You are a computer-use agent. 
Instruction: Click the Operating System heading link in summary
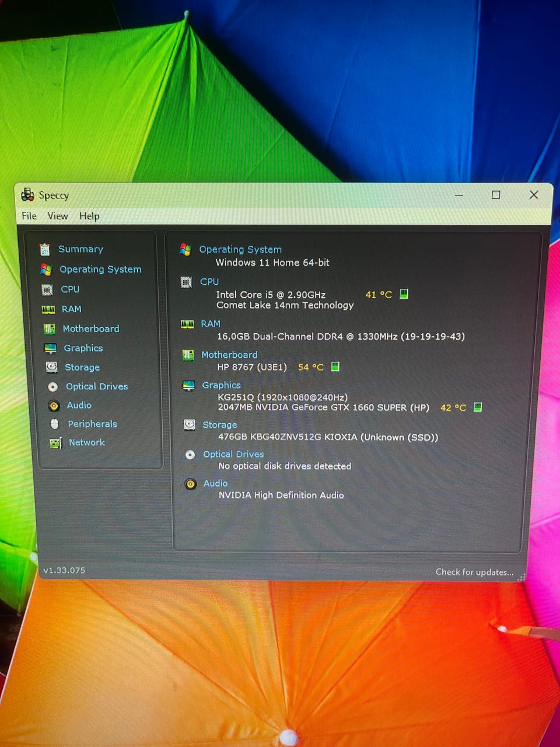click(x=240, y=249)
